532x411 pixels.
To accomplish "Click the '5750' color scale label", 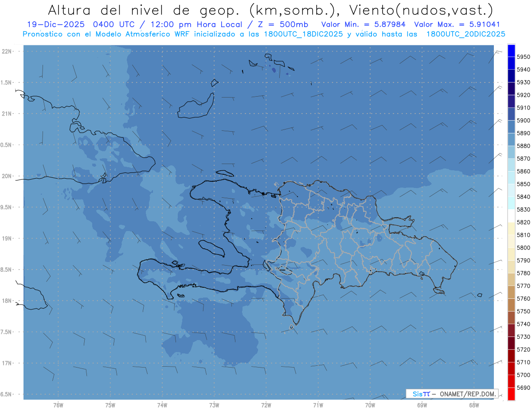I will pyautogui.click(x=524, y=311).
